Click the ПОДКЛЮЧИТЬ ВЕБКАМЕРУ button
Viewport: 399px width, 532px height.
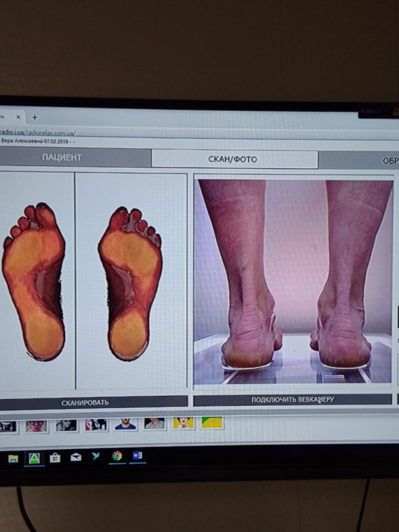292,400
